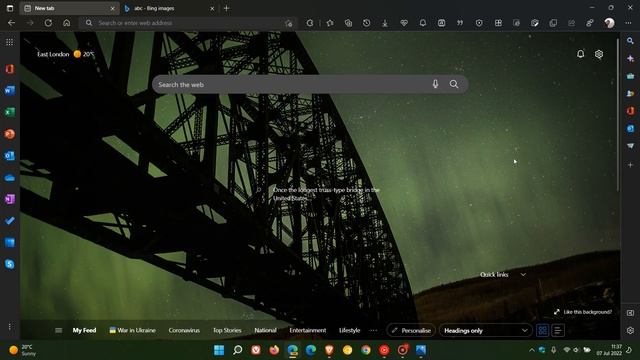The height and width of the screenshot is (360, 640).
Task: Launch Word from the left sidebar
Action: click(9, 91)
